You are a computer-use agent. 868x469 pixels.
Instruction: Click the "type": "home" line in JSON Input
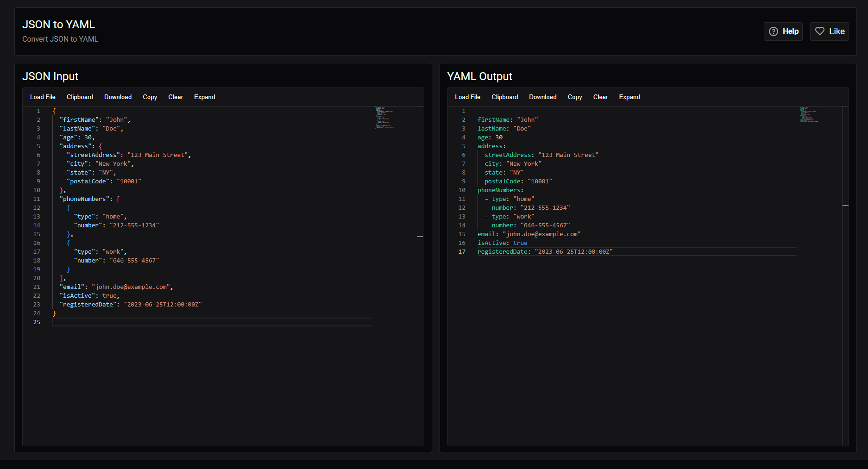[x=100, y=217]
